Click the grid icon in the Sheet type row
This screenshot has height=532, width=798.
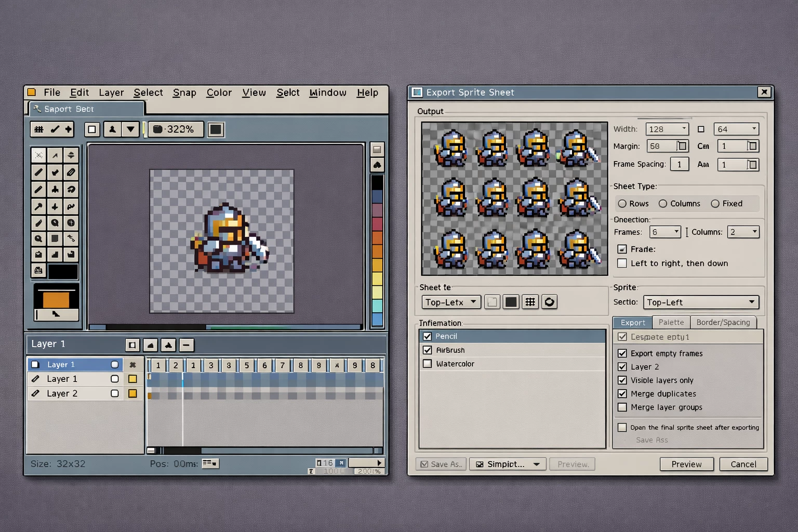point(530,302)
